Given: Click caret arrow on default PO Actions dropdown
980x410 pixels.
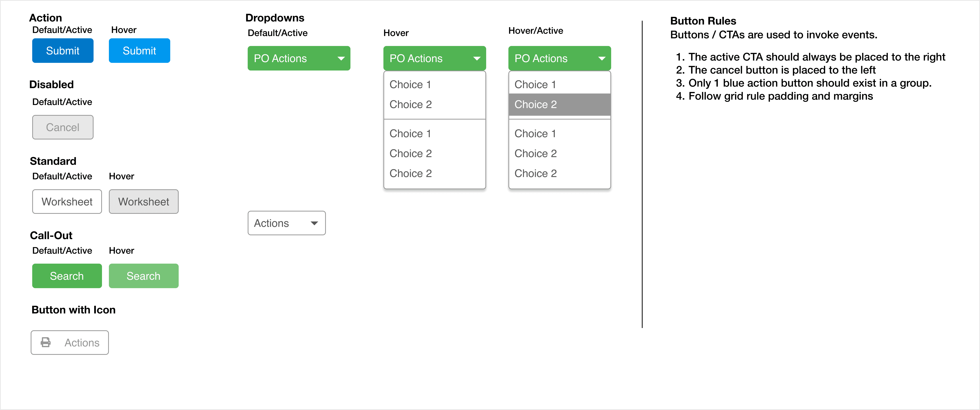Looking at the screenshot, I should click(341, 59).
